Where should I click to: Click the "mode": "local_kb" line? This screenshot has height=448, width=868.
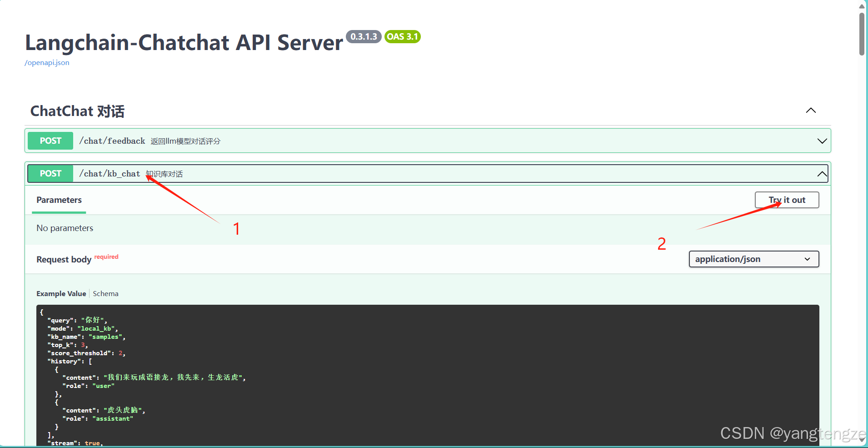(83, 328)
